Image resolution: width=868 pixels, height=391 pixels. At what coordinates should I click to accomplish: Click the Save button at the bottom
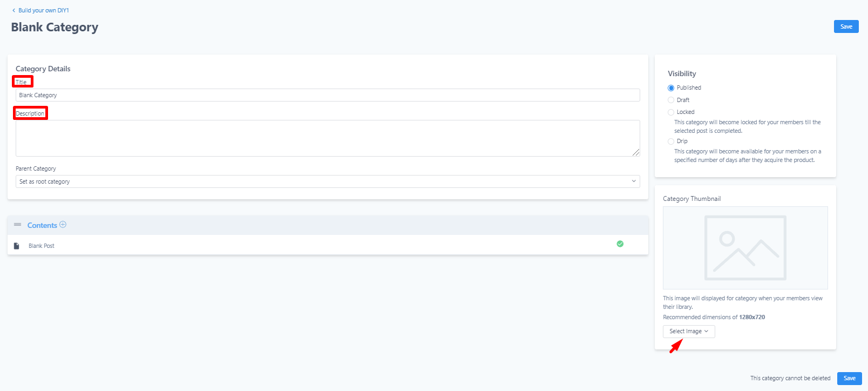click(849, 378)
